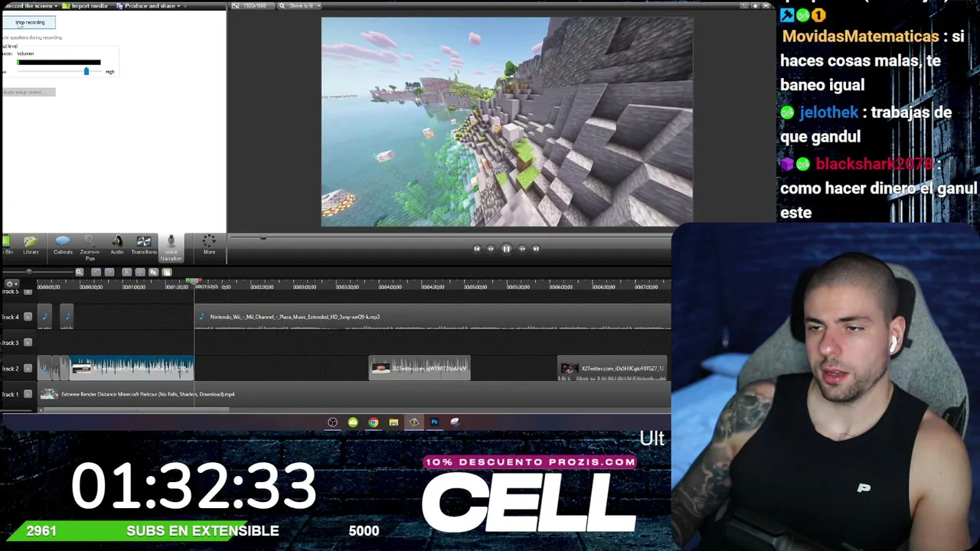Click the recording input level slider handle
Viewport: 980px width, 551px height.
point(86,71)
